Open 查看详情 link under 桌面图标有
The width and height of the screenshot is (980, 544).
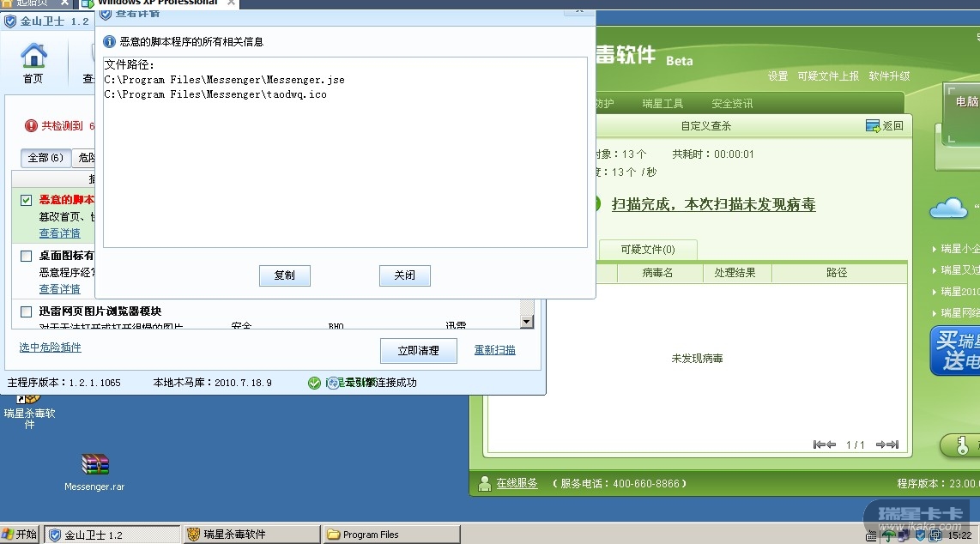coord(59,288)
